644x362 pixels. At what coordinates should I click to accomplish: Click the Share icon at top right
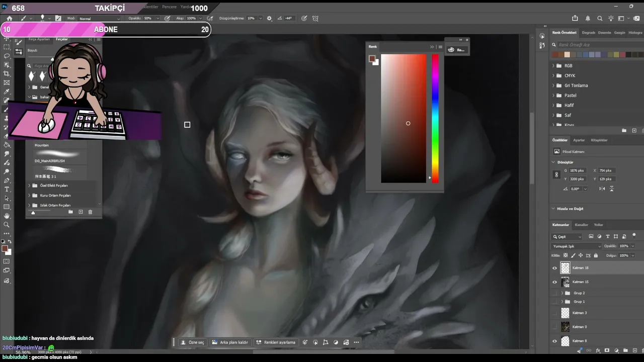tap(576, 19)
